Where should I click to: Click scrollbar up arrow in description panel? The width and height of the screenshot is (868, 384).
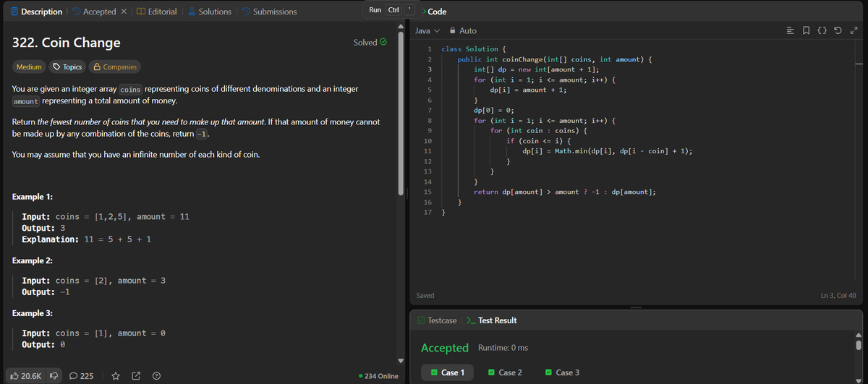tap(401, 27)
